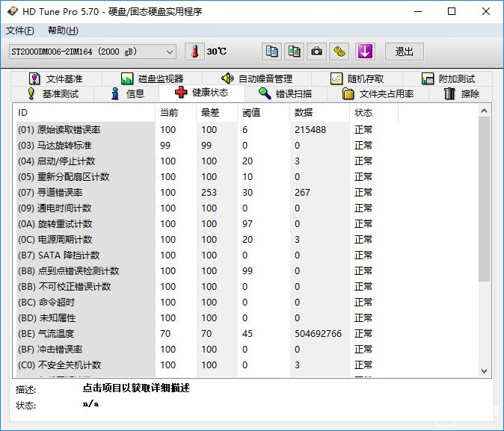This screenshot has width=504, height=431.
Task: Click the copy info to clipboard icon
Action: click(x=271, y=52)
